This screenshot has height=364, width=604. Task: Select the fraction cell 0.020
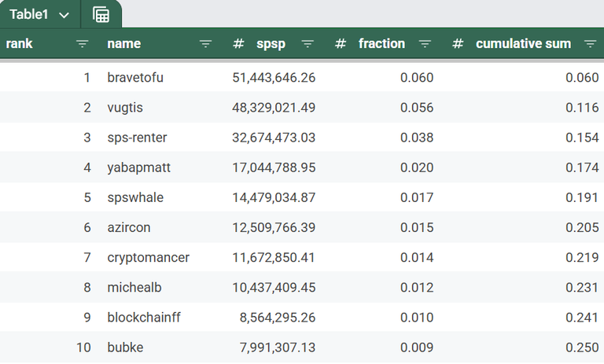click(417, 167)
